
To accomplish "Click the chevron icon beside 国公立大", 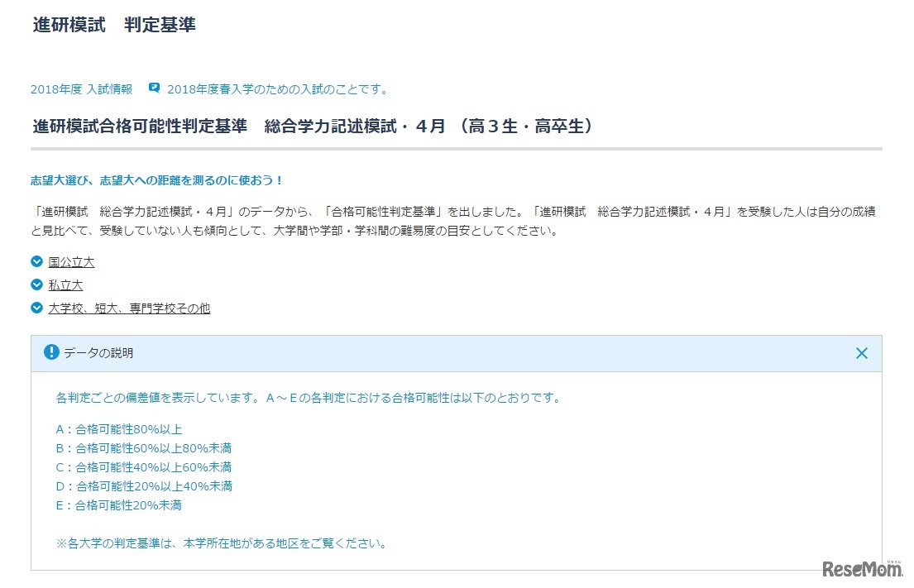I will (36, 261).
